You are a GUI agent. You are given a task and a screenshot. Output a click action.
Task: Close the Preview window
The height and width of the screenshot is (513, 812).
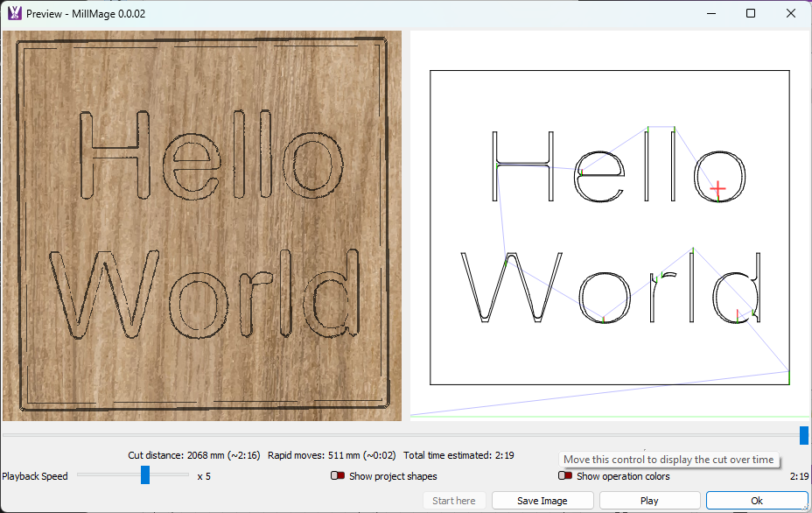[791, 13]
